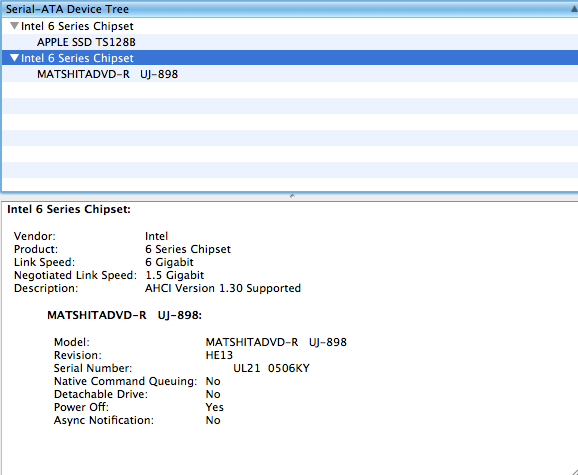
Task: Click the 'Detachable Drive:' label
Action: (x=101, y=394)
